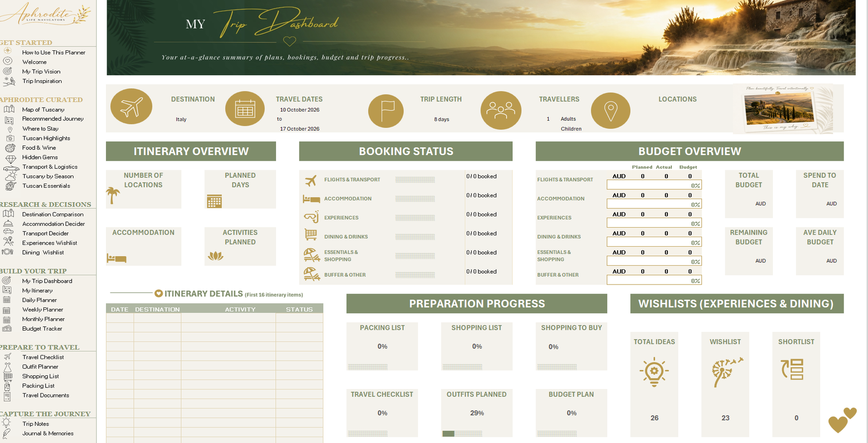Viewport: 868px width, 443px height.
Task: Click the plane icon beside Flights & Transport booking
Action: tap(311, 180)
